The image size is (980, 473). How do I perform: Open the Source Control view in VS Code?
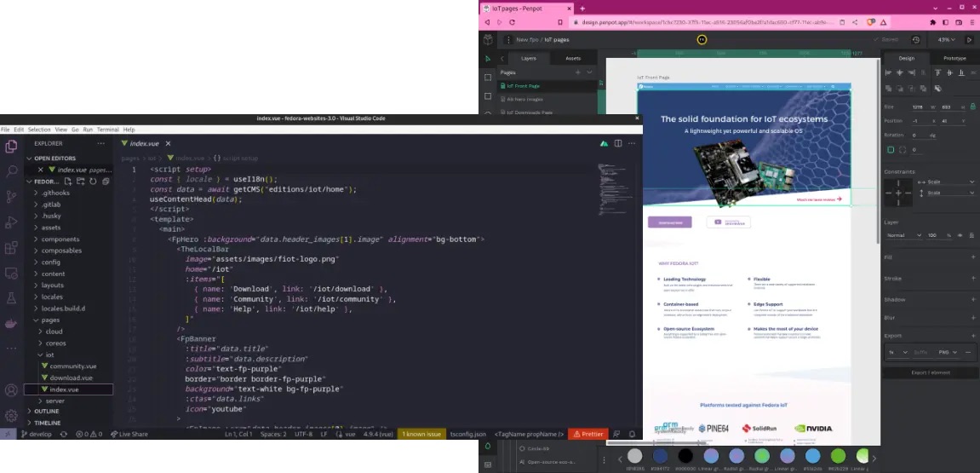tap(11, 197)
